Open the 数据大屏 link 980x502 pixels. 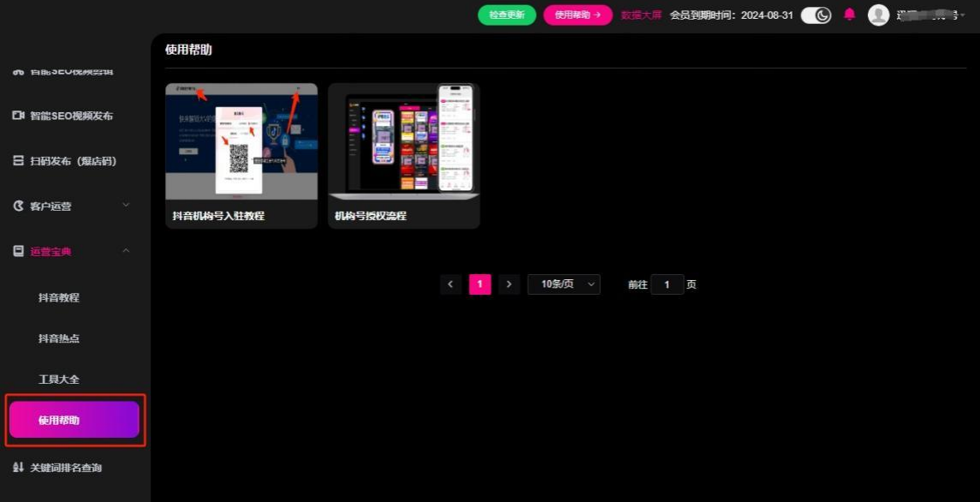point(641,15)
